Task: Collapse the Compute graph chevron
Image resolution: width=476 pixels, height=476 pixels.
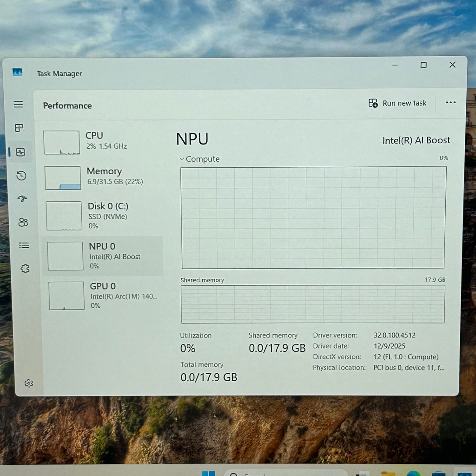Action: [182, 159]
